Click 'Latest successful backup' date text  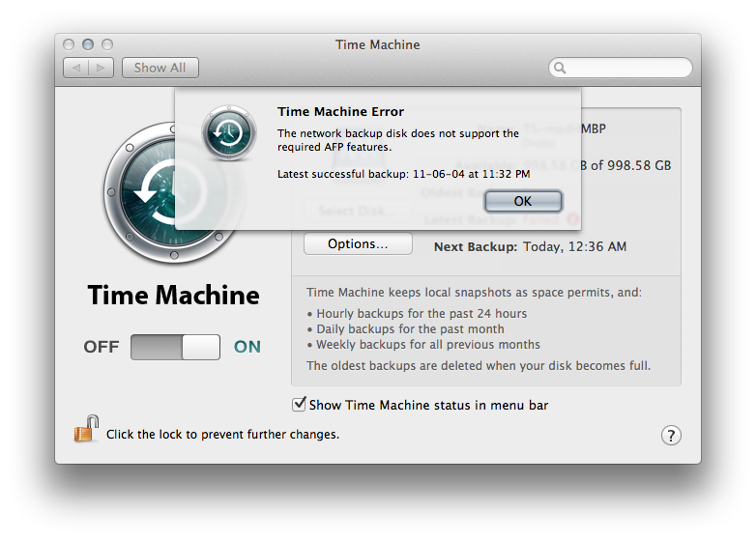click(x=403, y=174)
